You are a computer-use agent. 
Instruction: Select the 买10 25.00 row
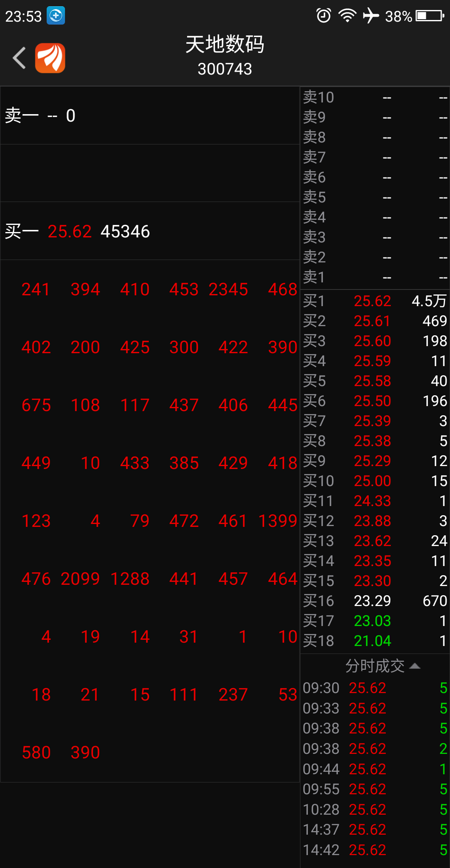click(375, 481)
